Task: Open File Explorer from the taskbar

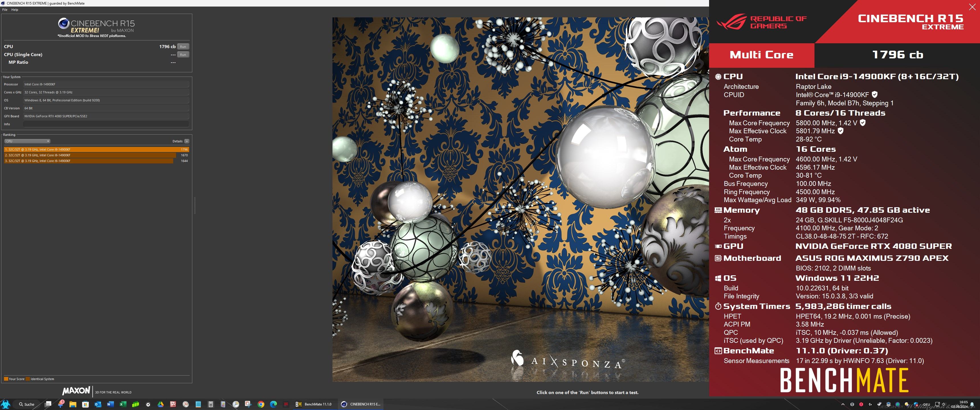Action: point(73,404)
